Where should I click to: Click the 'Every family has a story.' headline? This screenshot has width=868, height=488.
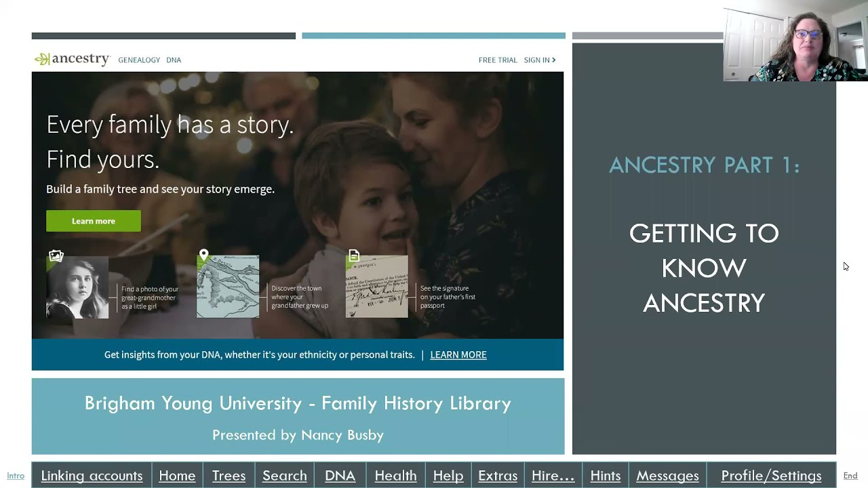pos(170,125)
